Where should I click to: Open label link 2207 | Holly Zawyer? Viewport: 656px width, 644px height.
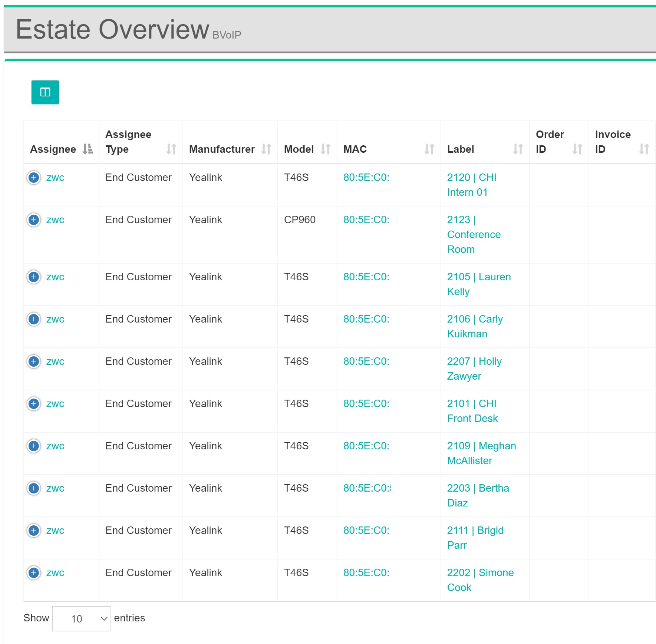pos(474,369)
